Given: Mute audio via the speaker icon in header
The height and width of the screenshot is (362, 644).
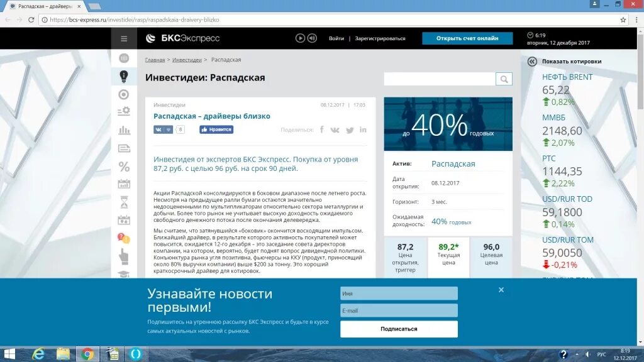Looking at the screenshot, I should click(x=313, y=38).
